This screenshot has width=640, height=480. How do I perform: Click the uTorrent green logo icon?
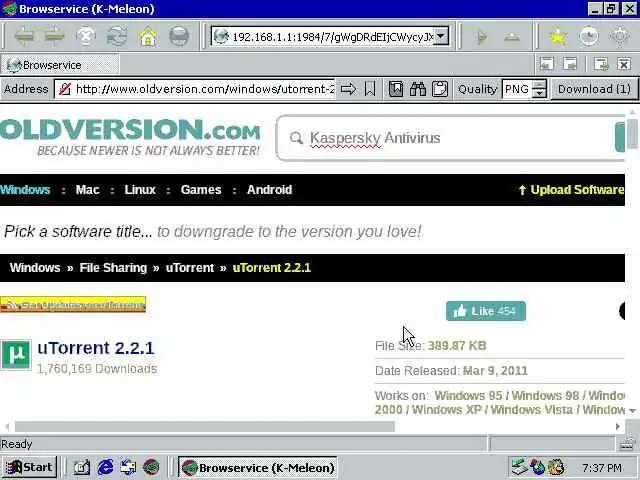[16, 355]
